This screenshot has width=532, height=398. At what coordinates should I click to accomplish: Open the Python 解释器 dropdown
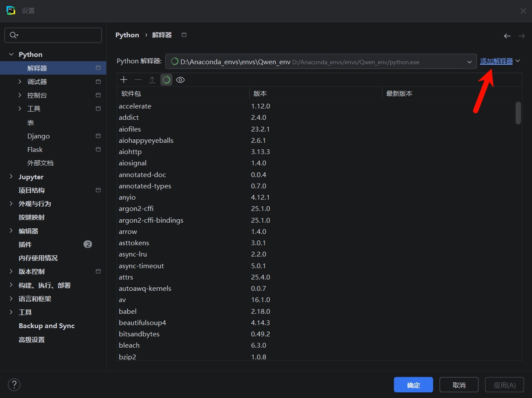coord(321,62)
